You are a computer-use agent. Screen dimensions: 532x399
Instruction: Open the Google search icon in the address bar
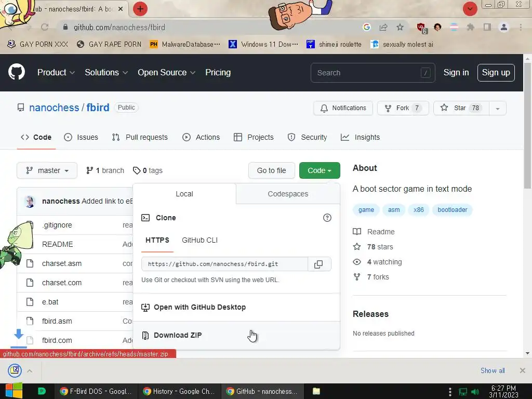[x=366, y=27]
